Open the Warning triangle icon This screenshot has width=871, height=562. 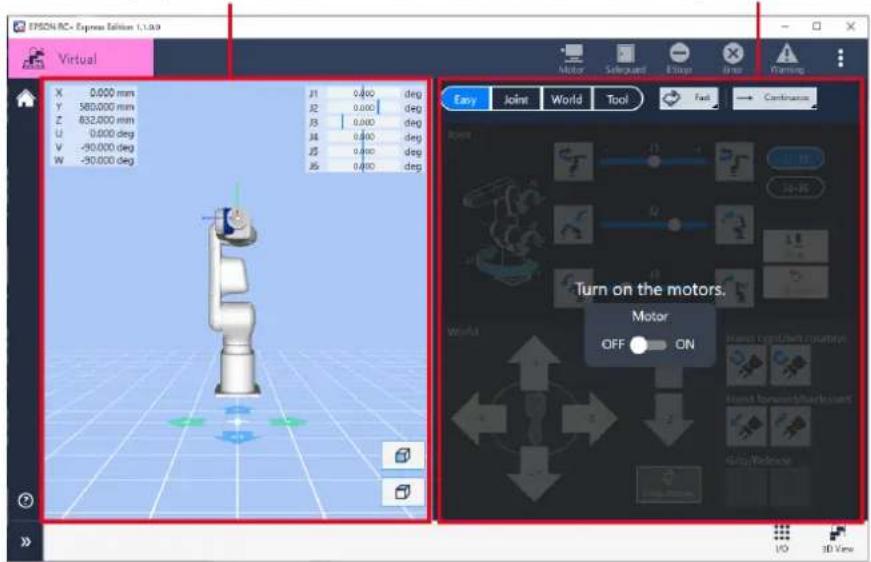click(787, 59)
